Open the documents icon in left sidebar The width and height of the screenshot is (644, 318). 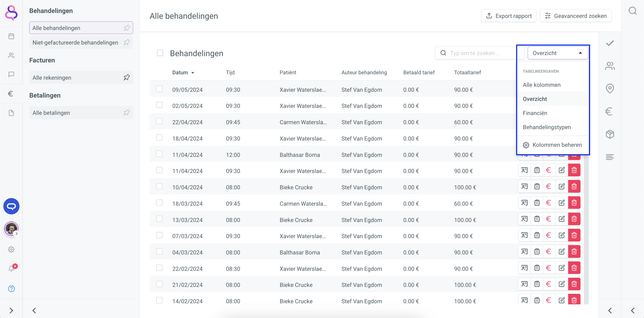pyautogui.click(x=11, y=113)
